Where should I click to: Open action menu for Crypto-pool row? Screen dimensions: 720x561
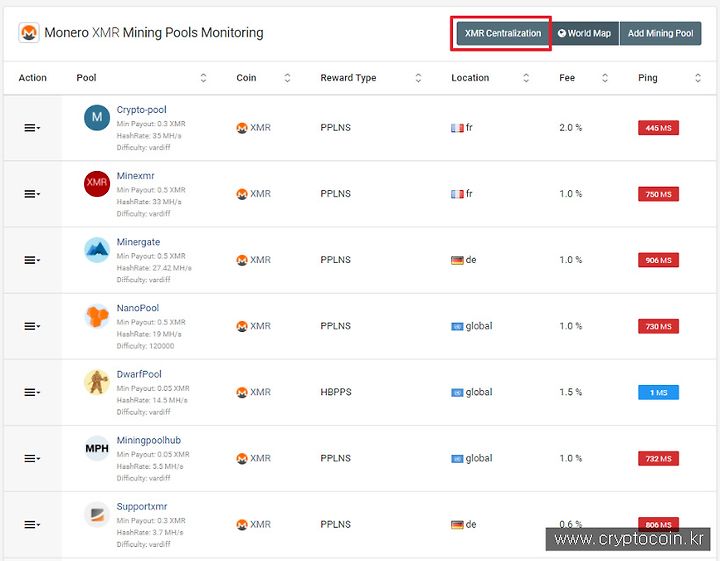coord(32,128)
